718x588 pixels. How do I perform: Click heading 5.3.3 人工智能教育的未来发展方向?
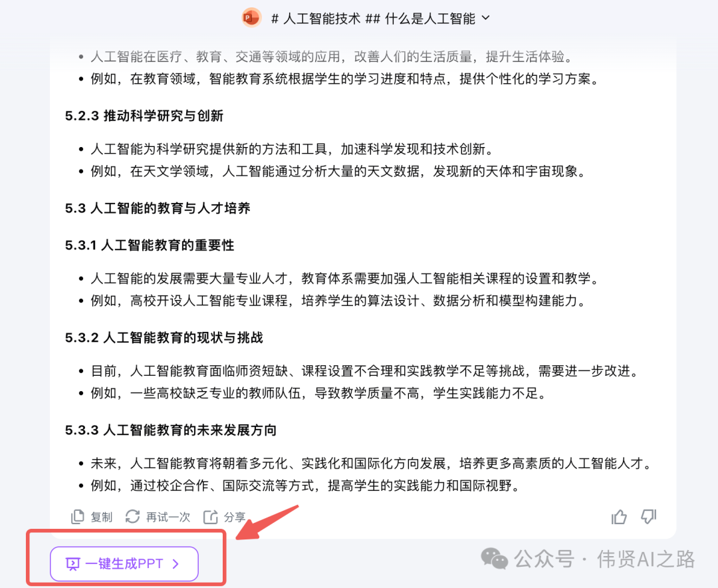[x=170, y=430]
